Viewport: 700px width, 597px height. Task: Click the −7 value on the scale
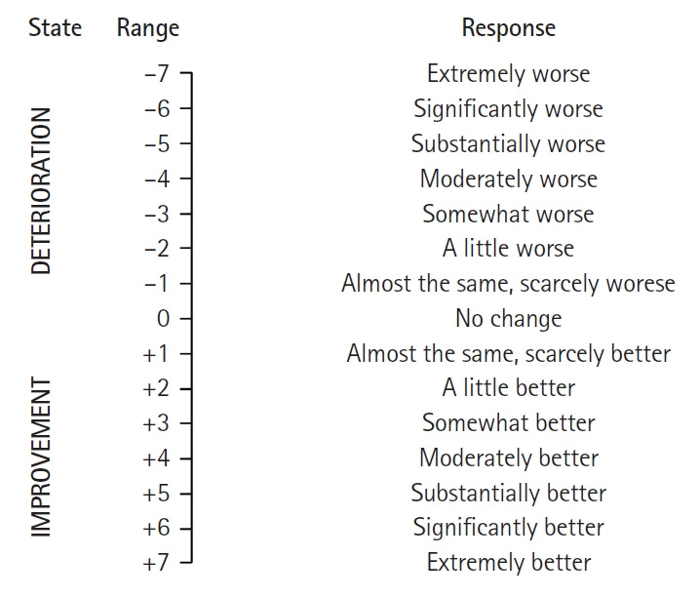[x=156, y=73]
